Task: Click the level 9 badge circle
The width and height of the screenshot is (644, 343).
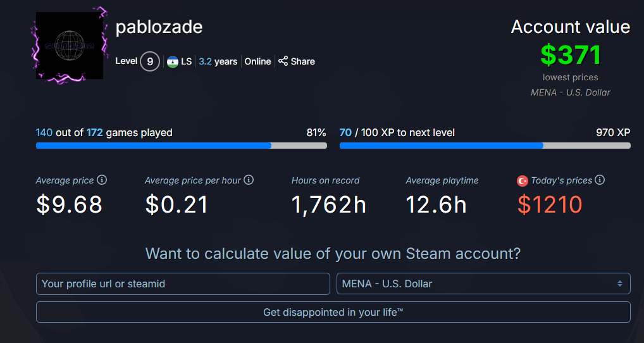Action: [x=150, y=61]
